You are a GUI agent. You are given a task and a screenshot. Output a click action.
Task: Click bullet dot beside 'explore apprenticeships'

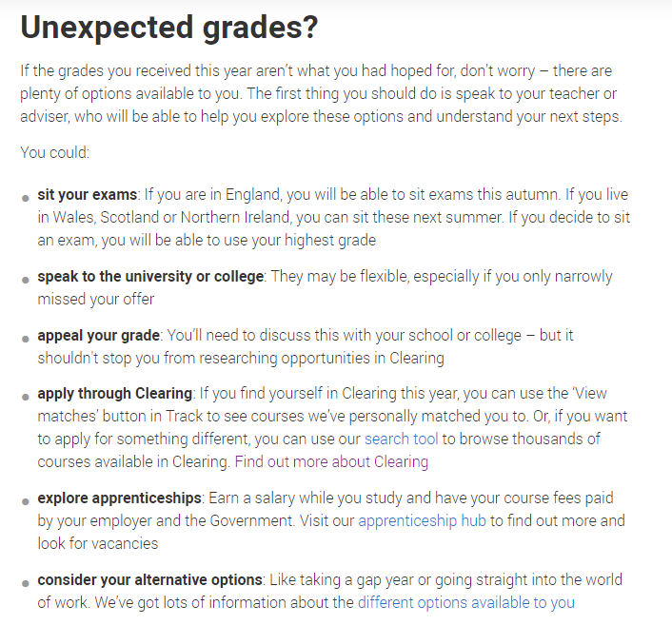[x=26, y=501]
